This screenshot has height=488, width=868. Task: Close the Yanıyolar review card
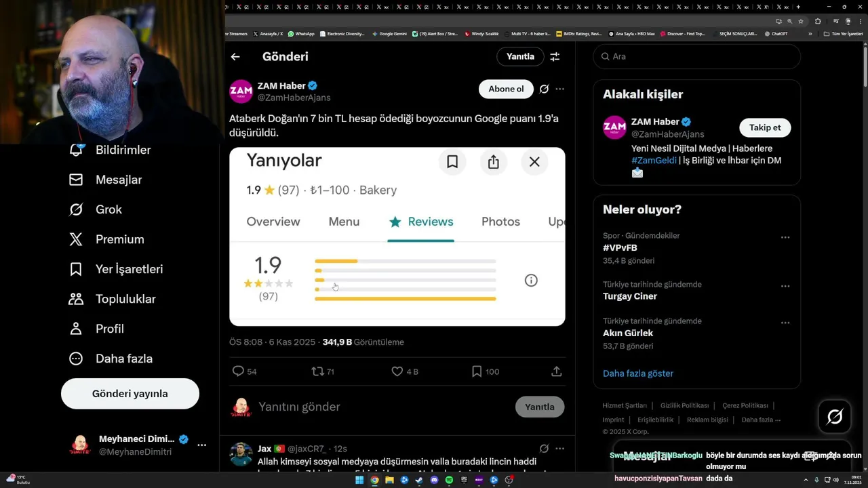(534, 161)
